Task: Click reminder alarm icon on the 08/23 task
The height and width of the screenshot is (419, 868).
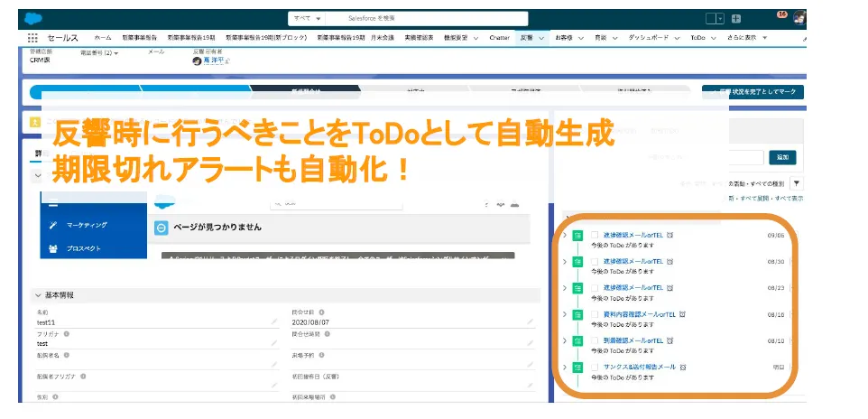Action: [669, 288]
